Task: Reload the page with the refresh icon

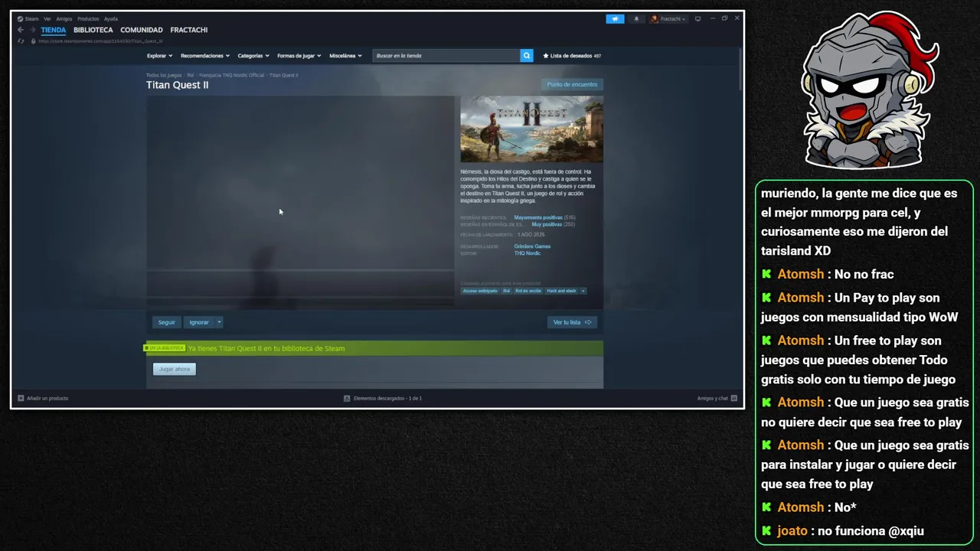Action: [21, 41]
